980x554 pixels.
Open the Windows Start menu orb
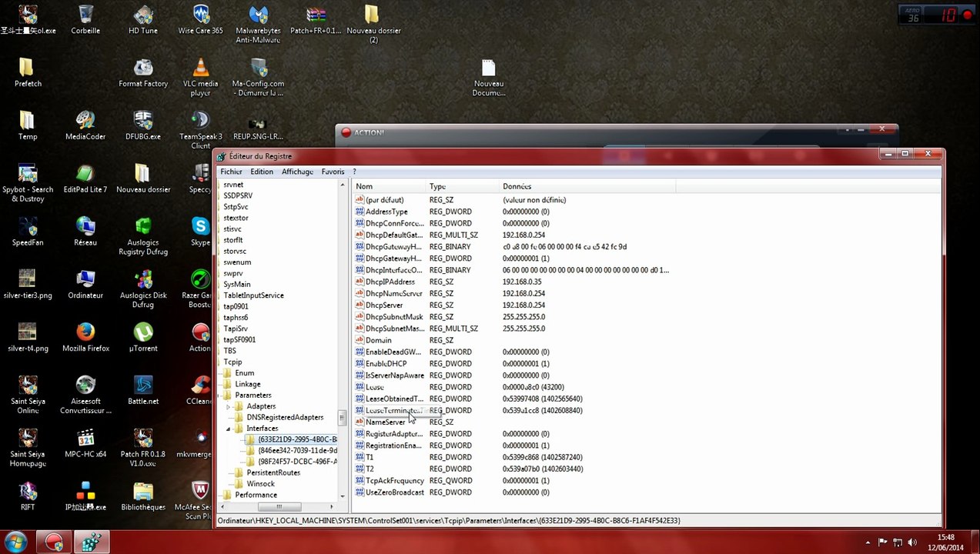click(x=16, y=542)
